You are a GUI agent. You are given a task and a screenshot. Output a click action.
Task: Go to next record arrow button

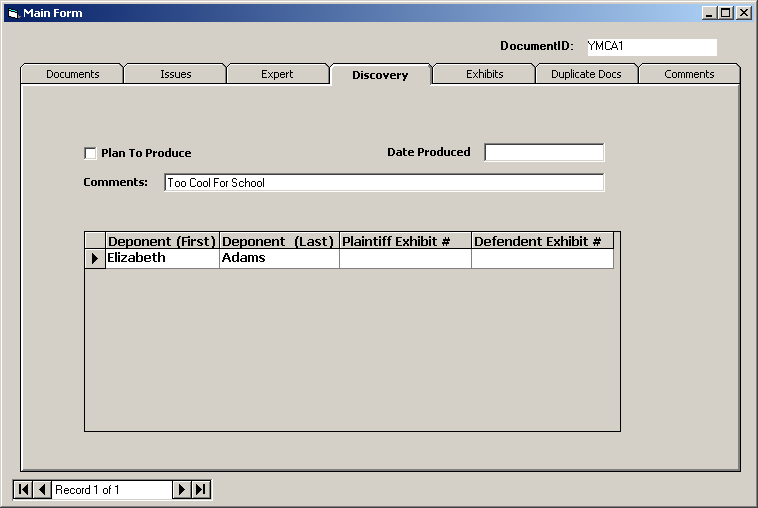[182, 489]
